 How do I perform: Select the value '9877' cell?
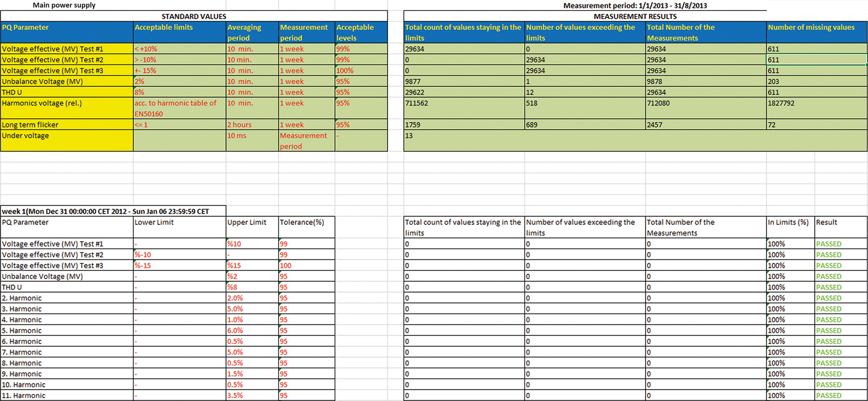pos(464,81)
